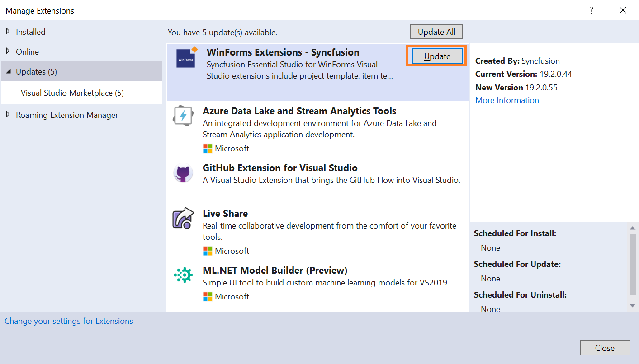Screen dimensions: 639x364
Task: Expand the Installed tree node
Action: click(8, 32)
